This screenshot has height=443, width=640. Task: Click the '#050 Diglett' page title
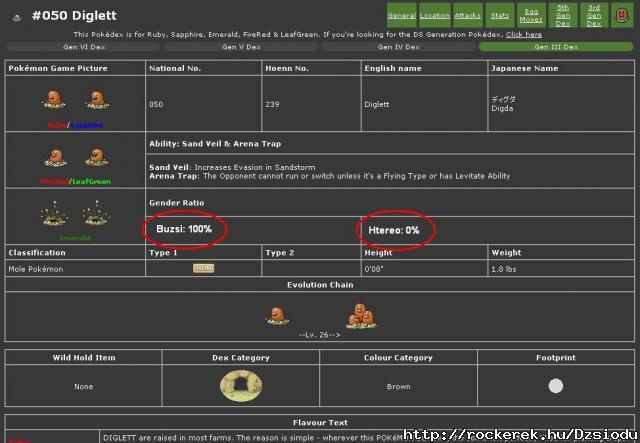click(x=74, y=16)
